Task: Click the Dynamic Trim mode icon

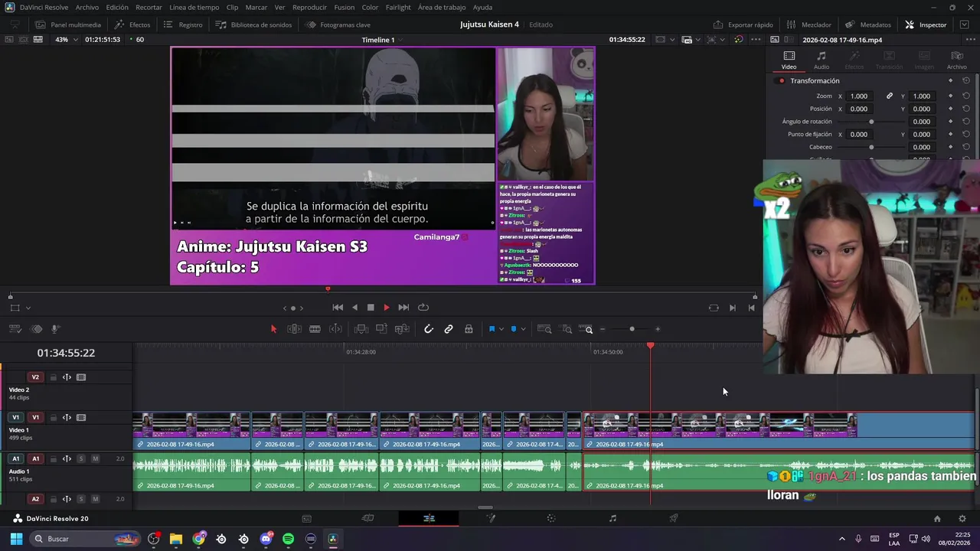Action: [335, 329]
